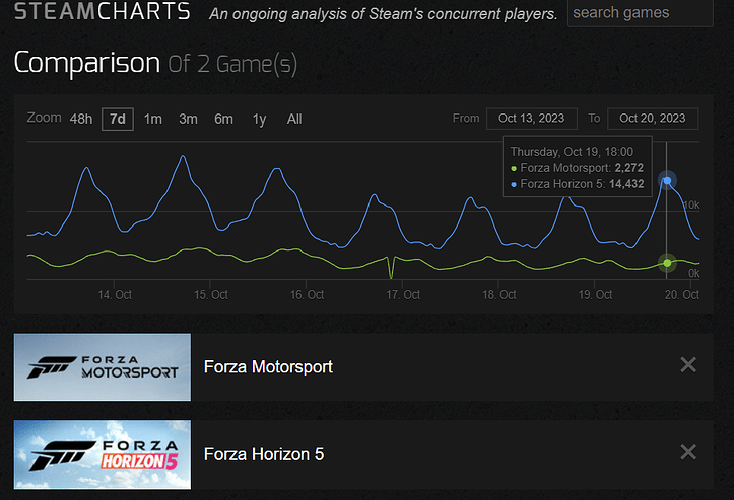
Task: Click tooltip value 2,272
Action: [x=629, y=168]
